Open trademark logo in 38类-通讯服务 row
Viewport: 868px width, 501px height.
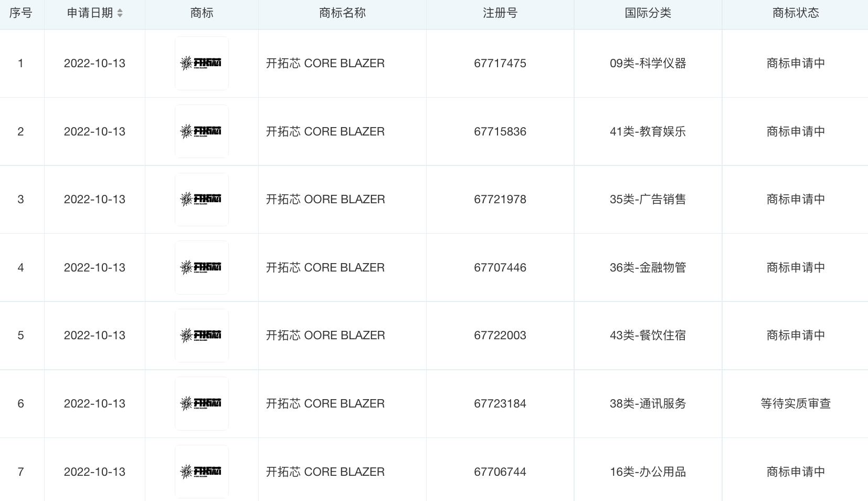202,403
